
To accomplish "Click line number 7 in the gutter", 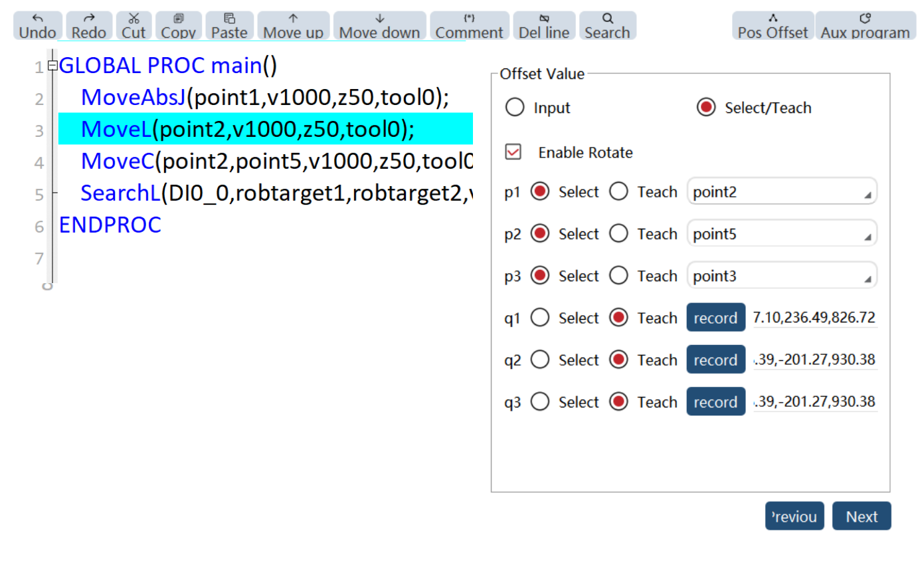I will [x=39, y=258].
